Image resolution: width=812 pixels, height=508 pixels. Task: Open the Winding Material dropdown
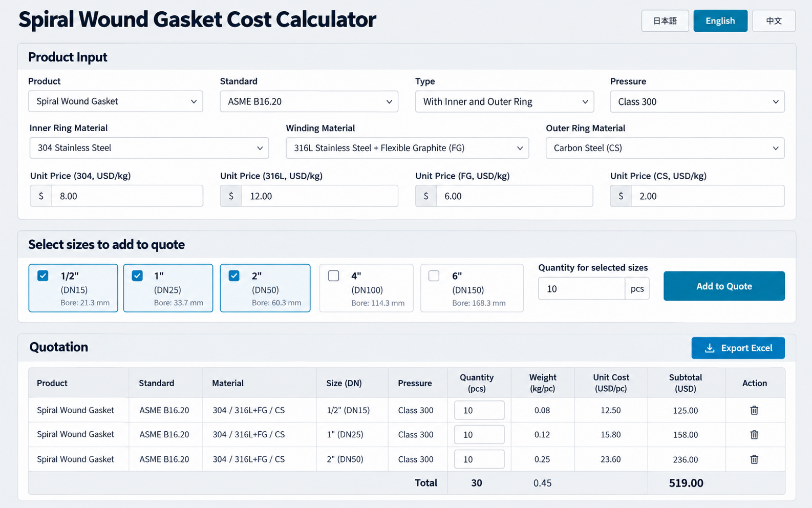[x=407, y=148]
